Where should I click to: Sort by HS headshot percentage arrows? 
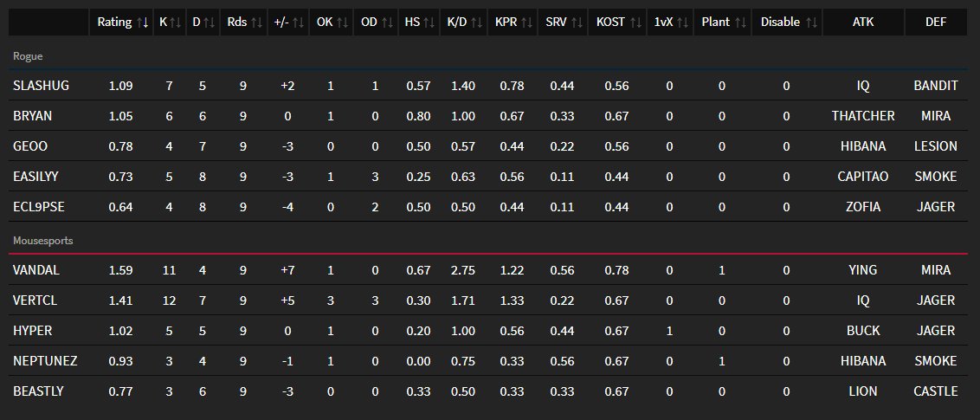pos(429,23)
